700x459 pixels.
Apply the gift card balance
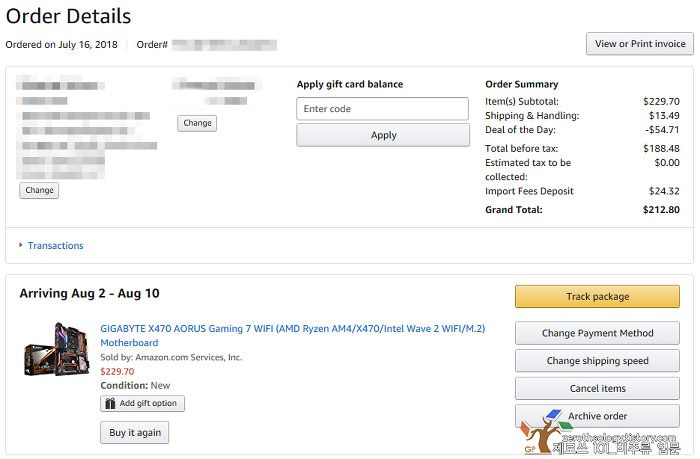coord(383,135)
